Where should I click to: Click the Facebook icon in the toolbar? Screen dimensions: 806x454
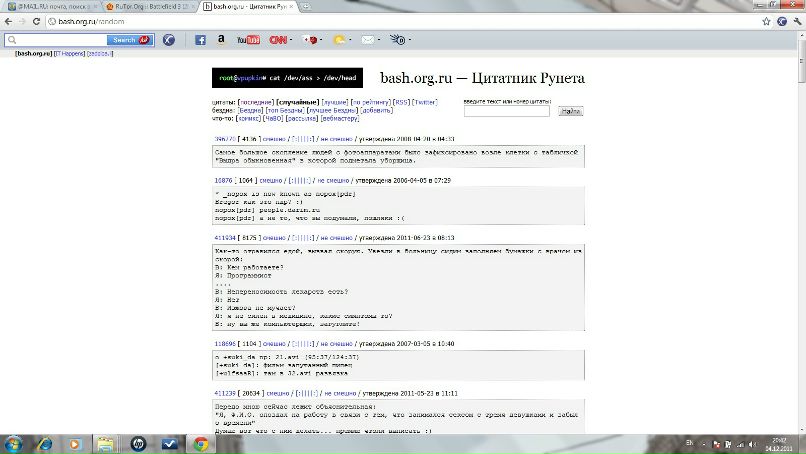pos(200,40)
